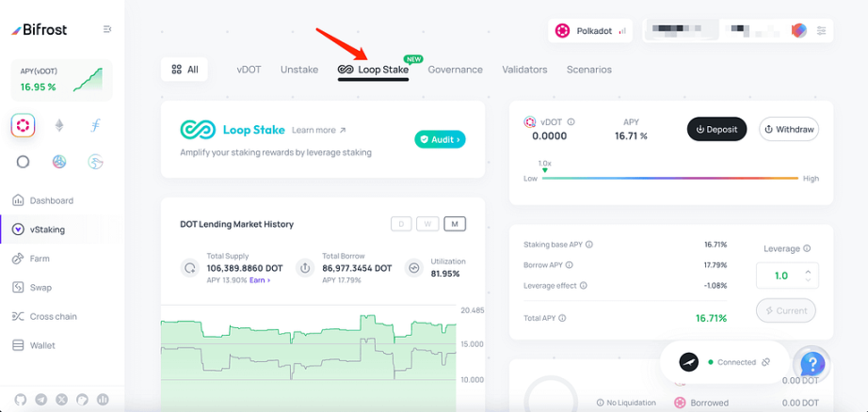Click the Bifrost logo
Image resolution: width=868 pixels, height=412 pixels.
(39, 30)
